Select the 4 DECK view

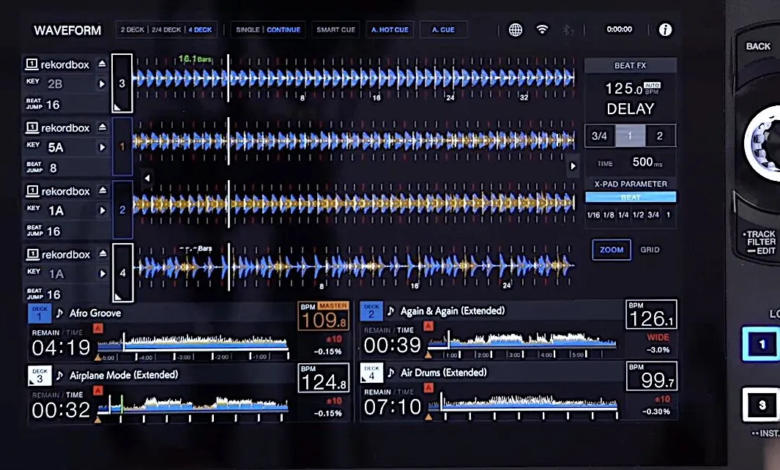click(200, 30)
